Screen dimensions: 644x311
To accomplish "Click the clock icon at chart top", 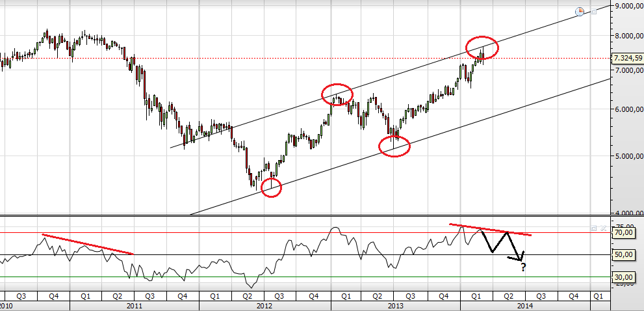I will click(580, 11).
